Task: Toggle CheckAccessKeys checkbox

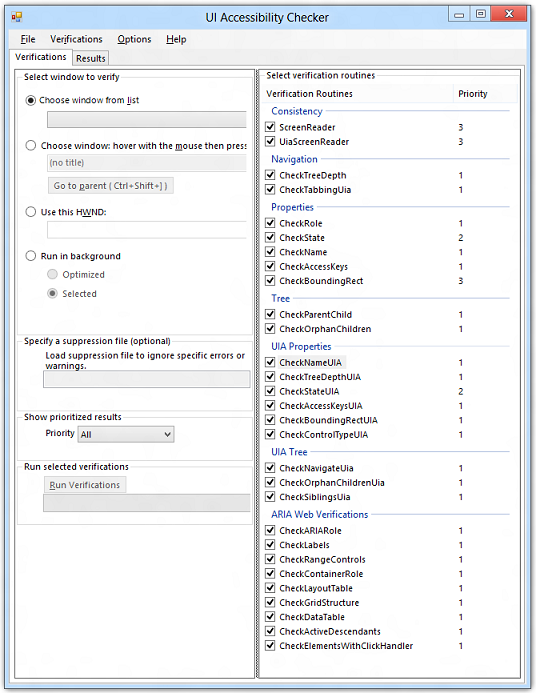Action: 270,266
